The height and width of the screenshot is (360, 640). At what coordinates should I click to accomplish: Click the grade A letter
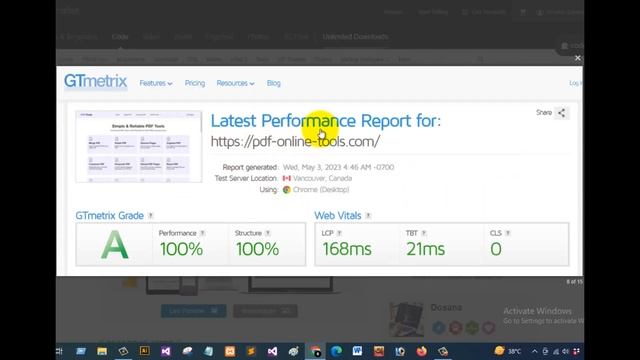(115, 245)
